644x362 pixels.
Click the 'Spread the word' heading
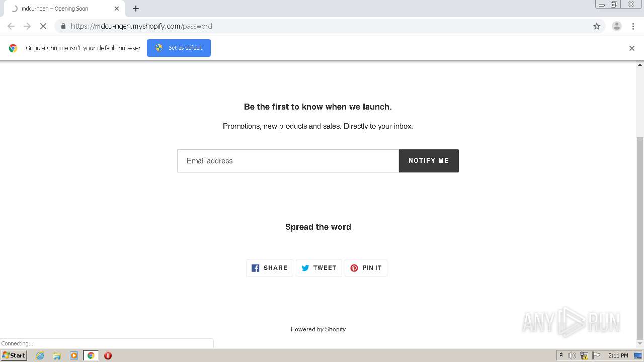pos(318,227)
